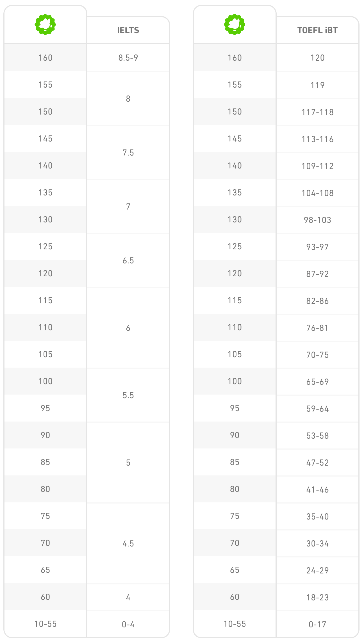The image size is (364, 640).
Task: Click the green Duolingo logo above IELTS table
Action: (x=45, y=25)
